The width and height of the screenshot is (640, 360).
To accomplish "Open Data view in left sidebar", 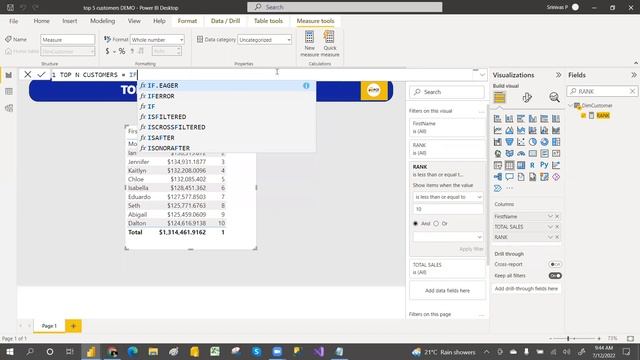I will pos(9,91).
